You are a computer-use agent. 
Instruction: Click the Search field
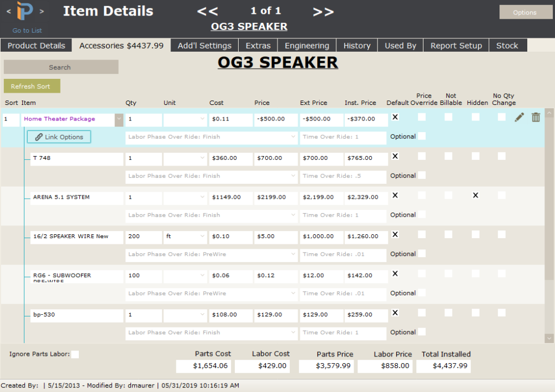coord(61,67)
